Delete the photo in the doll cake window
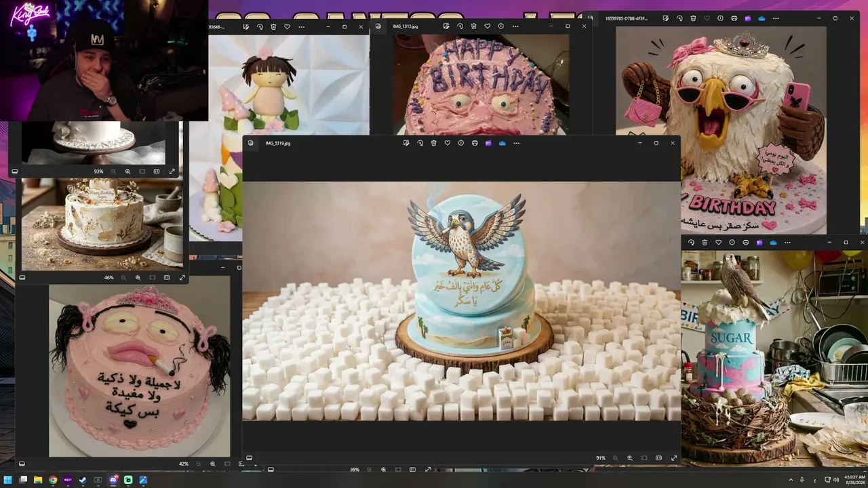 coord(273,26)
